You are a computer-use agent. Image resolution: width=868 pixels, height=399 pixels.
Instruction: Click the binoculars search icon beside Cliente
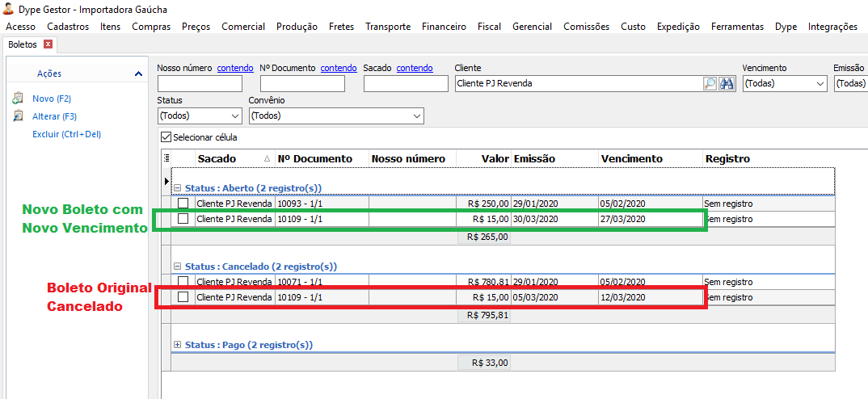[x=725, y=83]
